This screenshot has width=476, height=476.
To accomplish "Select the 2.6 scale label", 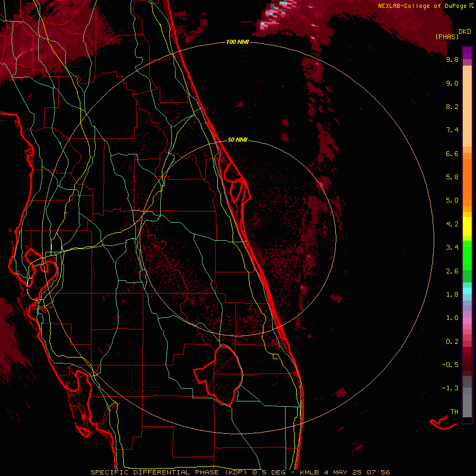I will pyautogui.click(x=452, y=271).
